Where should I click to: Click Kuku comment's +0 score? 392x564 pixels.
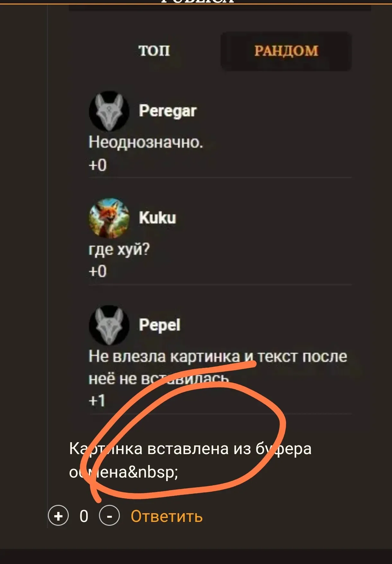[97, 272]
